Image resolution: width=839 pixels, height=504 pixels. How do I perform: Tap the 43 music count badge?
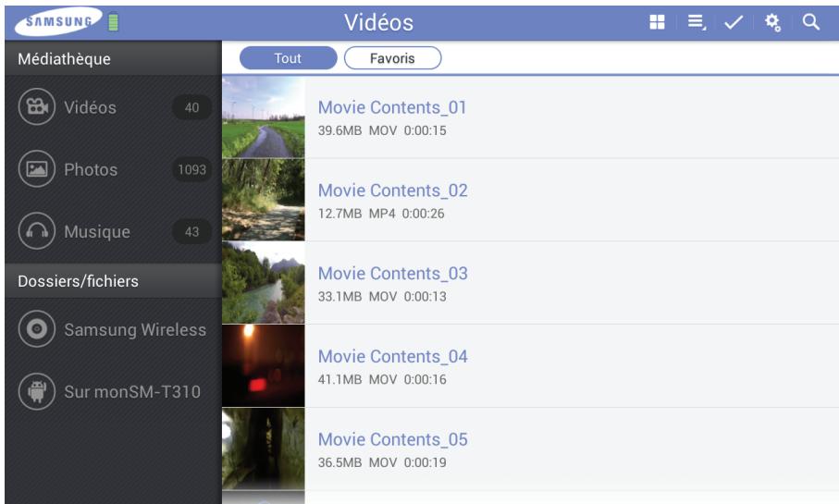point(191,232)
